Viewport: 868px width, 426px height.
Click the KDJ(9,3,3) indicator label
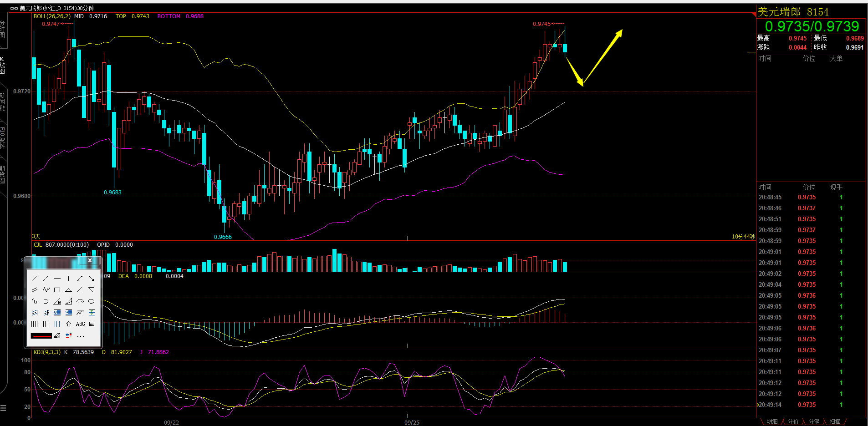tap(47, 352)
